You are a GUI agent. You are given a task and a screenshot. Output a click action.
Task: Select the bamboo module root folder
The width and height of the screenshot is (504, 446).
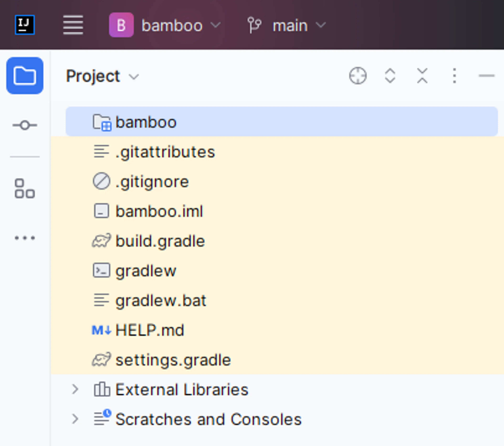(282, 122)
